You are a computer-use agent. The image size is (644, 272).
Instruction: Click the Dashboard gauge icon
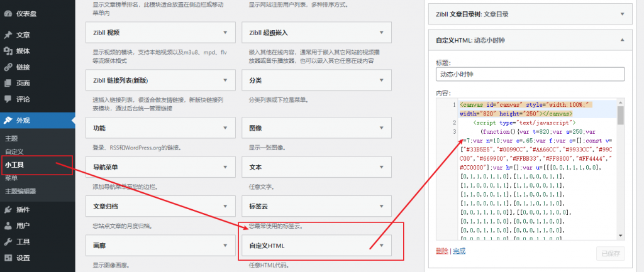click(x=8, y=13)
